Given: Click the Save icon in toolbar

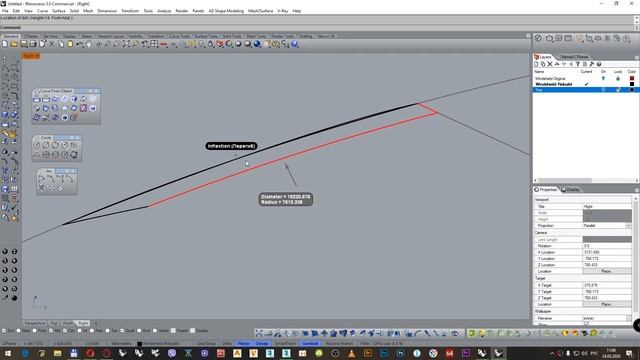Looking at the screenshot, I should pyautogui.click(x=24, y=44).
